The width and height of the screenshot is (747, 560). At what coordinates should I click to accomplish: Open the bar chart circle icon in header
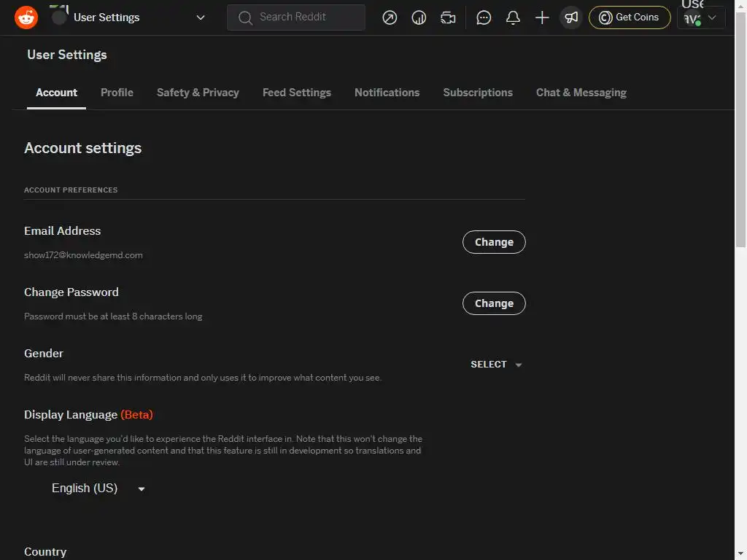(x=419, y=18)
